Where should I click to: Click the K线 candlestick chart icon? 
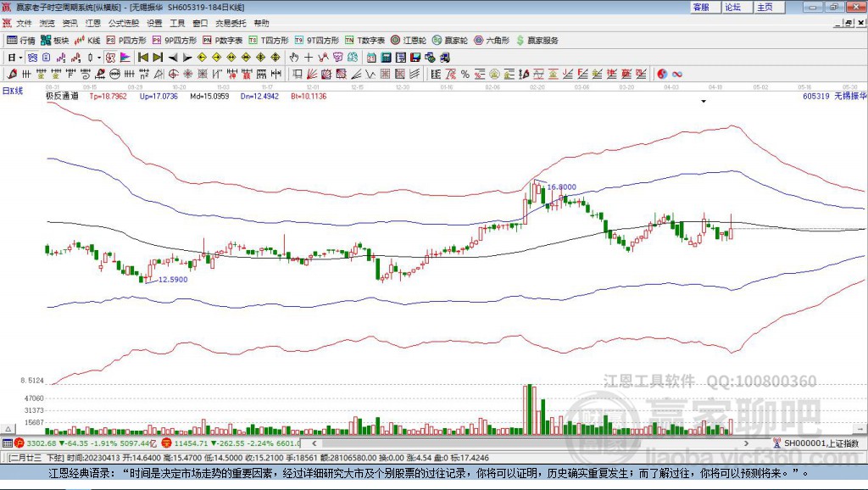click(88, 40)
